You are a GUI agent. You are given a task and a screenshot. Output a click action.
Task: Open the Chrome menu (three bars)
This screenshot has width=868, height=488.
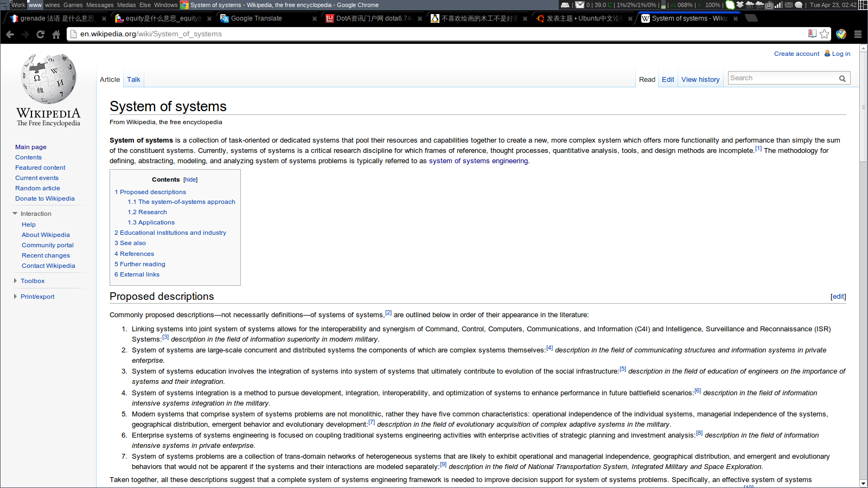pos(858,34)
